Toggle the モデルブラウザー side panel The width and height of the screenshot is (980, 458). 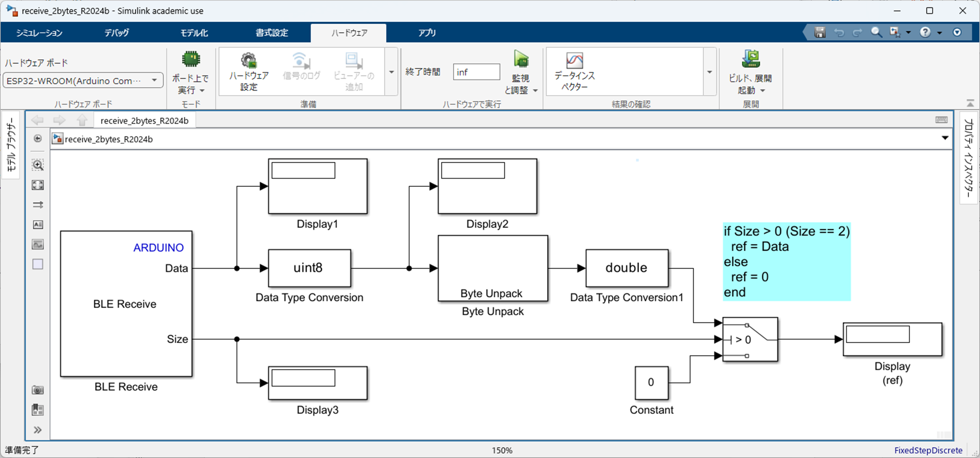click(11, 144)
